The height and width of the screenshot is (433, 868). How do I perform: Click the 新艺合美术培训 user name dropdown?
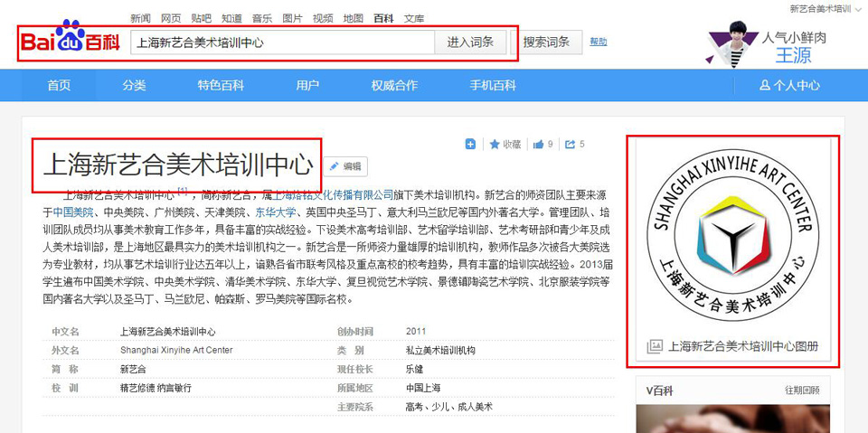(x=824, y=9)
